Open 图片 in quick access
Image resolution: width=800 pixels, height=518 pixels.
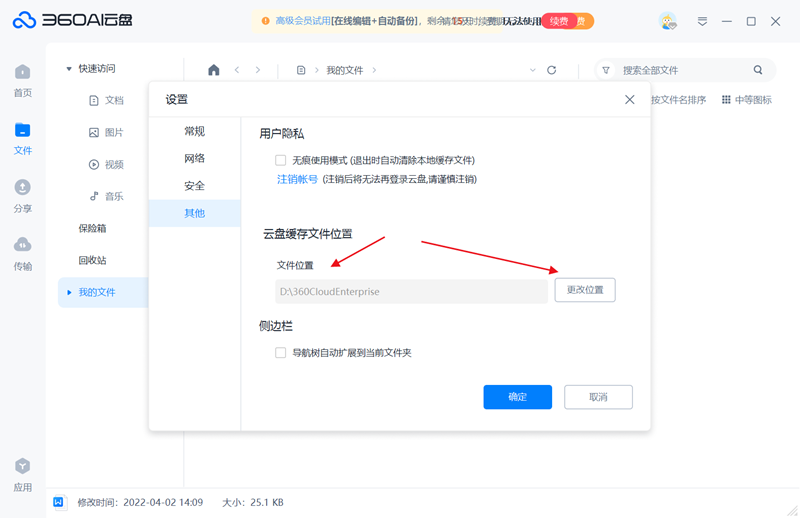point(106,133)
